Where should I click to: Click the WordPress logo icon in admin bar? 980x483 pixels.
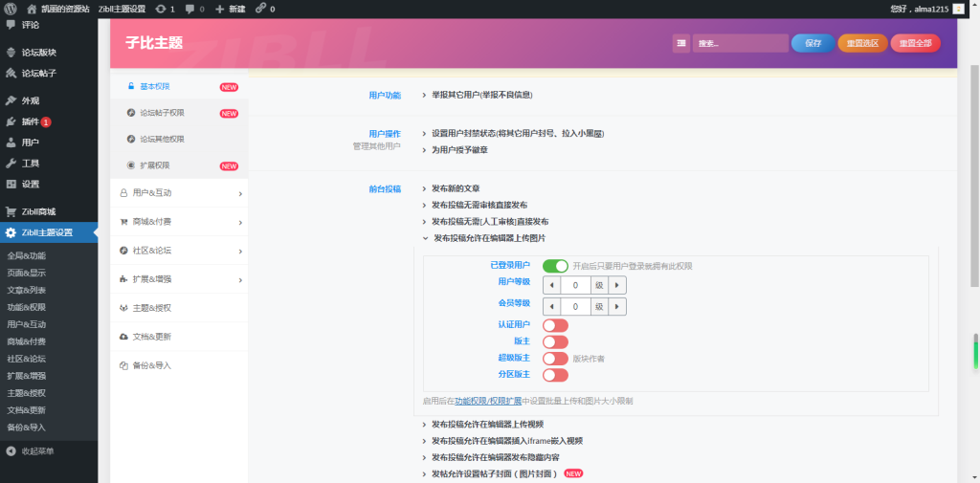[x=10, y=9]
